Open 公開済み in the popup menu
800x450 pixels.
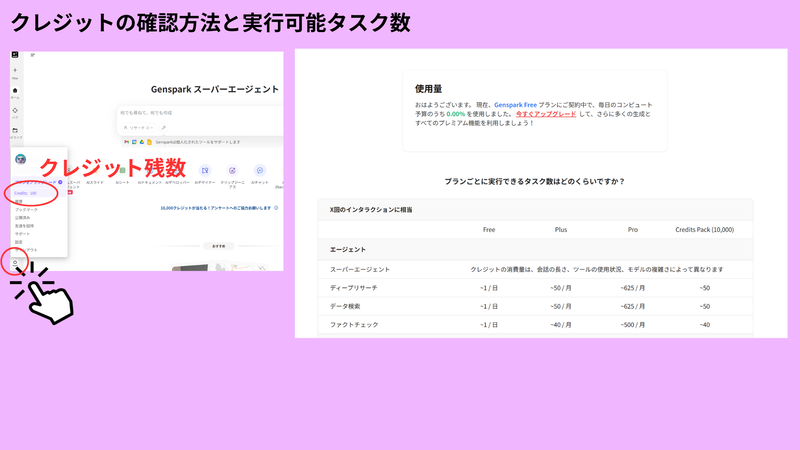coord(22,218)
